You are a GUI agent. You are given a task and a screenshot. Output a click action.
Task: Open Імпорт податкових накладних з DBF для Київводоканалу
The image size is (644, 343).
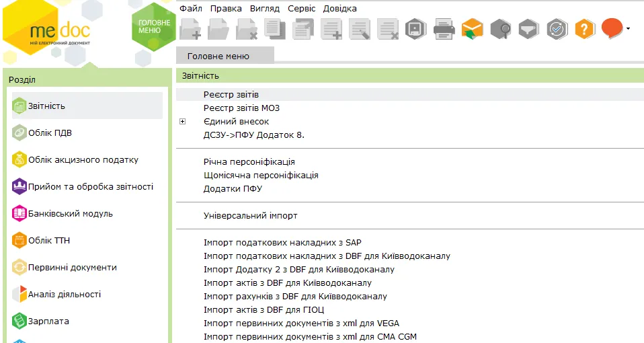click(327, 256)
